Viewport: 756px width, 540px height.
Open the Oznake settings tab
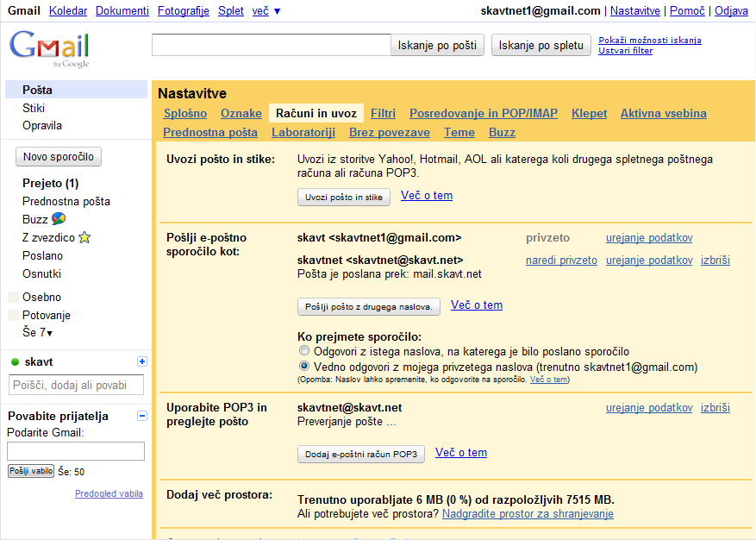[241, 113]
